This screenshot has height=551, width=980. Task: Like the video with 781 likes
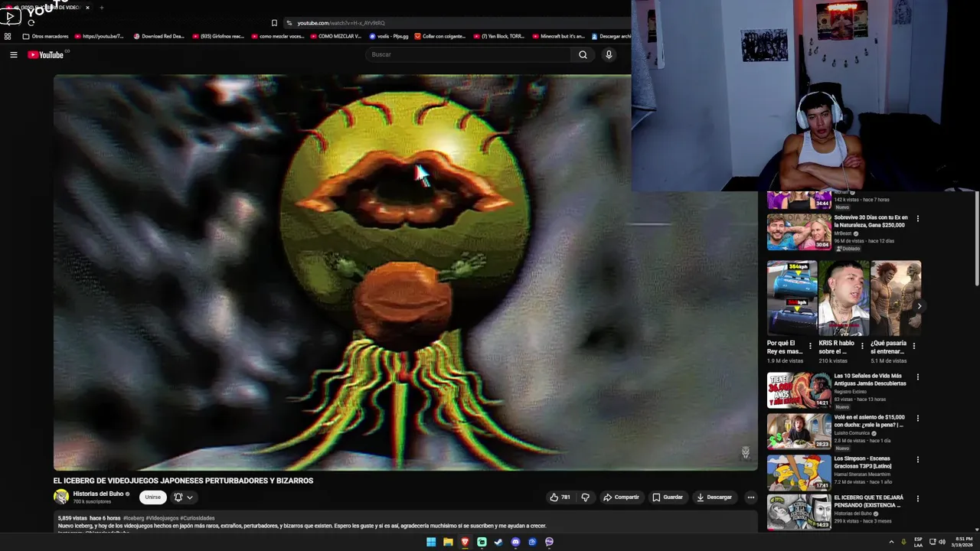[x=560, y=497]
